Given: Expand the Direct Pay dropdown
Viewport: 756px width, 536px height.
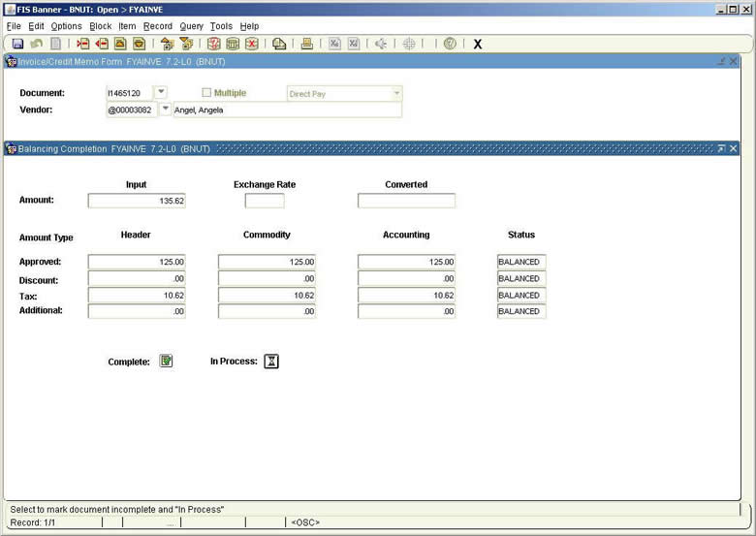Looking at the screenshot, I should tap(396, 93).
